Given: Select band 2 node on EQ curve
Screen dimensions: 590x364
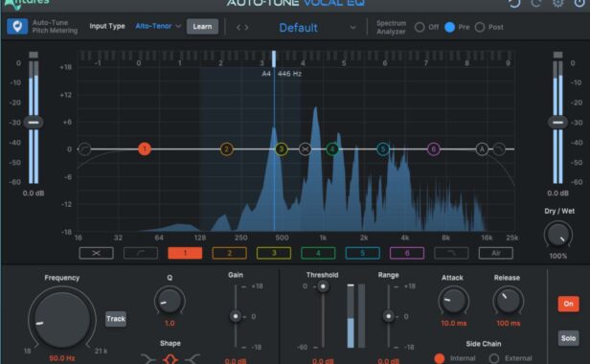Looking at the screenshot, I should coord(226,149).
